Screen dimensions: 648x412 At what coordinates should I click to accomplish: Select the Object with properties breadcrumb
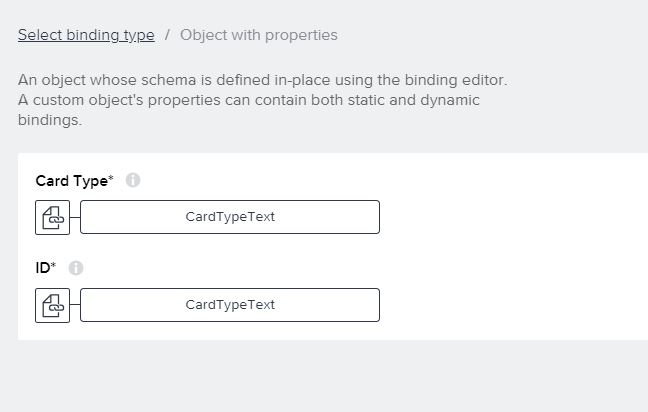259,35
